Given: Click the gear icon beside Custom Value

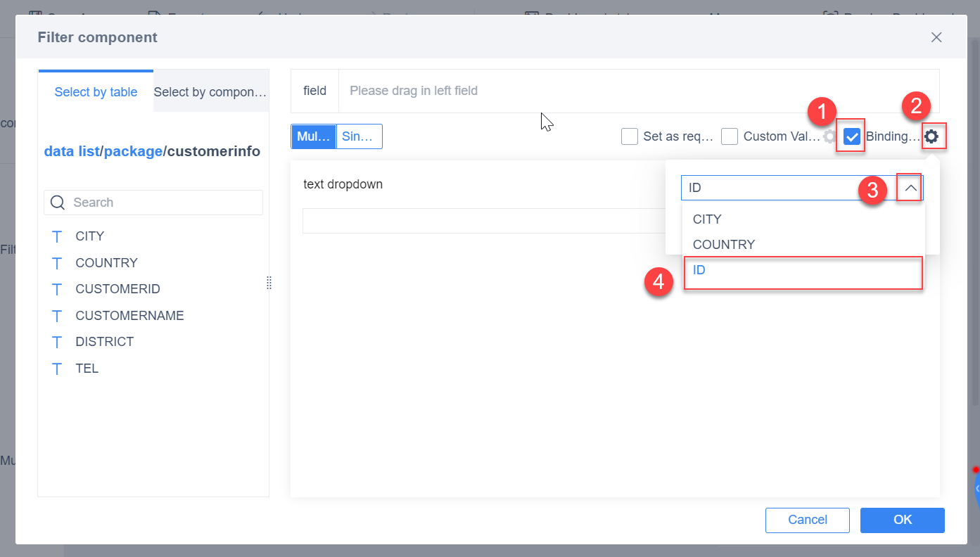Looking at the screenshot, I should [x=829, y=136].
